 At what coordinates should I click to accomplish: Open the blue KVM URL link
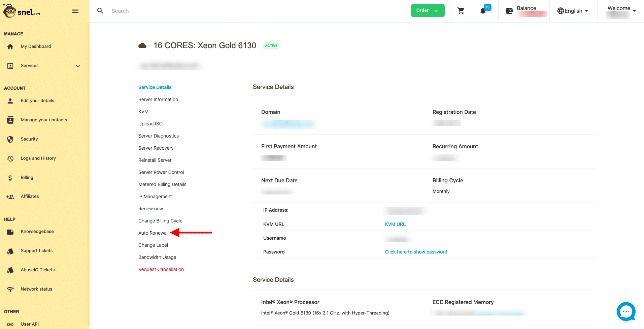[395, 224]
